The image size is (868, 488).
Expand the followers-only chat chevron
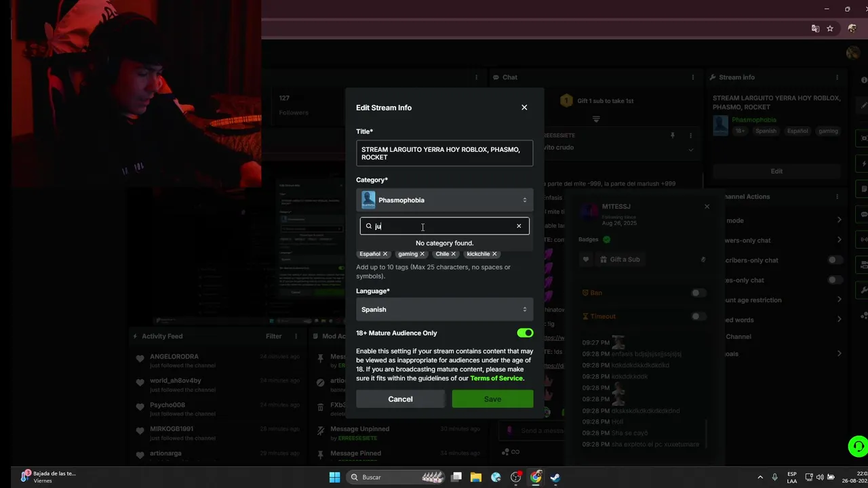click(x=839, y=240)
